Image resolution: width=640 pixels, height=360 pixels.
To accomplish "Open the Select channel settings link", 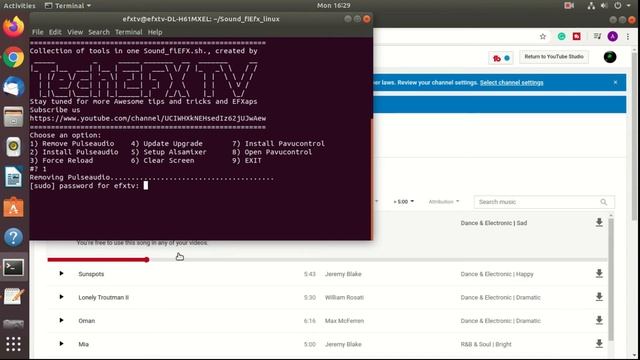I will [x=511, y=82].
